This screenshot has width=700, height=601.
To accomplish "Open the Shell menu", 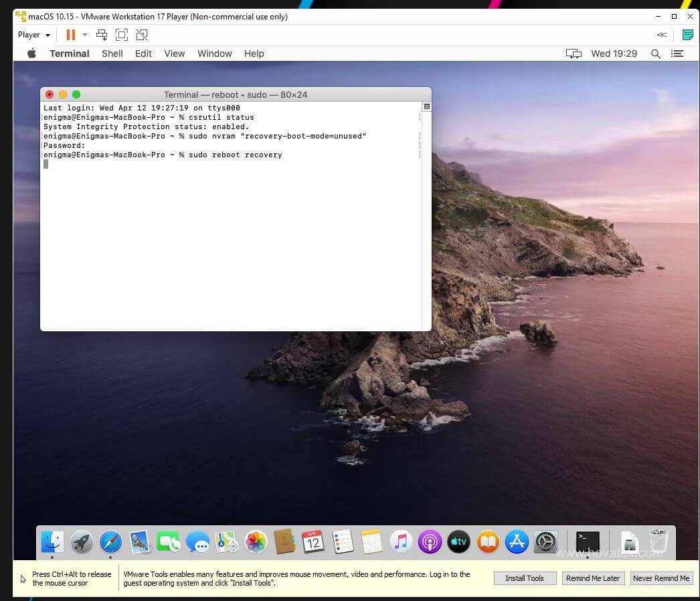I will coord(112,54).
